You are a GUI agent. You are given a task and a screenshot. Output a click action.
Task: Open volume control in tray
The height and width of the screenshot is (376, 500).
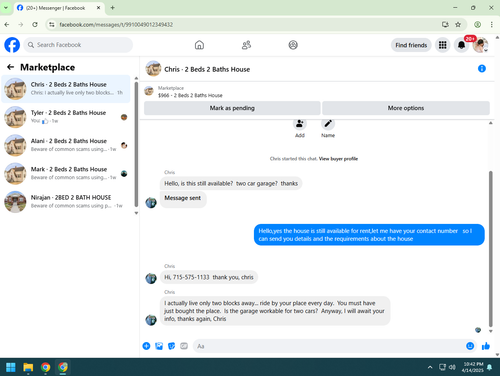tap(452, 367)
